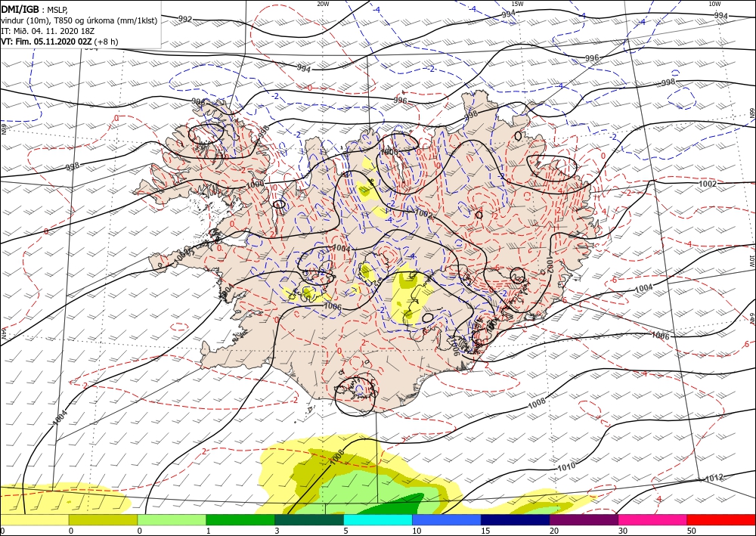The width and height of the screenshot is (756, 536).
Task: Click the '20' legend scale value
Action: [553, 531]
